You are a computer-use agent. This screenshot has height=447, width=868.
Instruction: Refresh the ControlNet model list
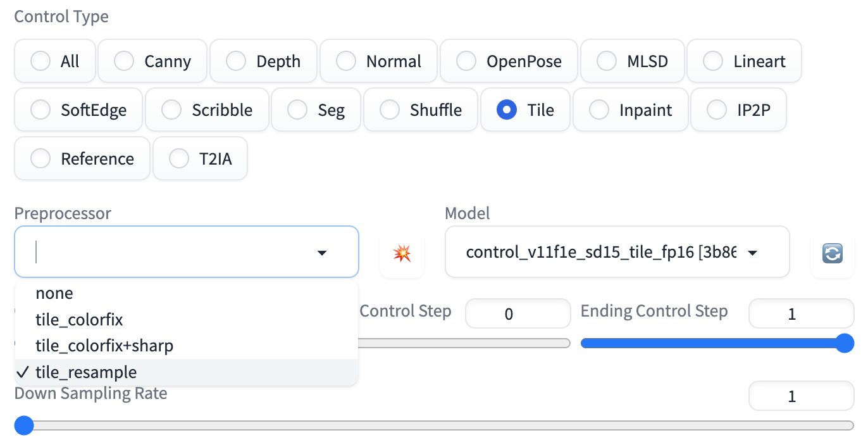point(832,253)
